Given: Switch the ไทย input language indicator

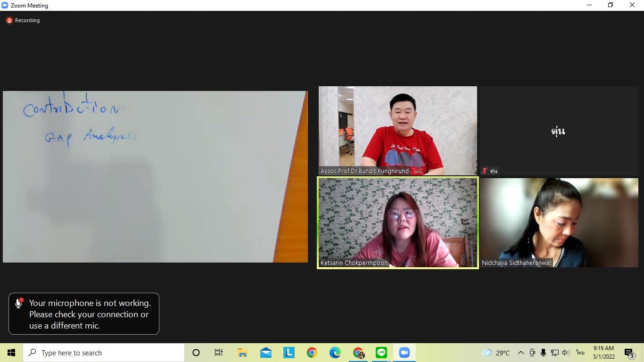Looking at the screenshot, I should (580, 353).
